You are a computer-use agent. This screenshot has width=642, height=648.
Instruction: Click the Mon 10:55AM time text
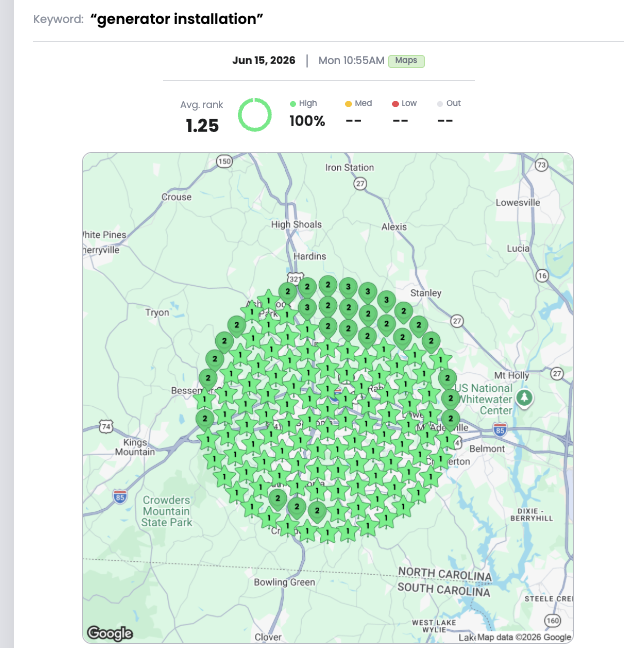351,60
